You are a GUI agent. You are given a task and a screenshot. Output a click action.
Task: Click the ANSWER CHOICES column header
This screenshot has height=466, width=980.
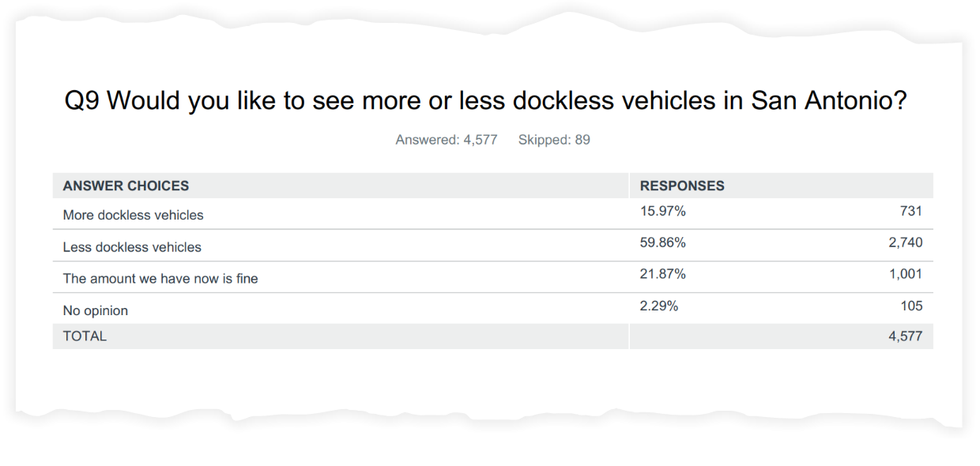[x=126, y=186]
